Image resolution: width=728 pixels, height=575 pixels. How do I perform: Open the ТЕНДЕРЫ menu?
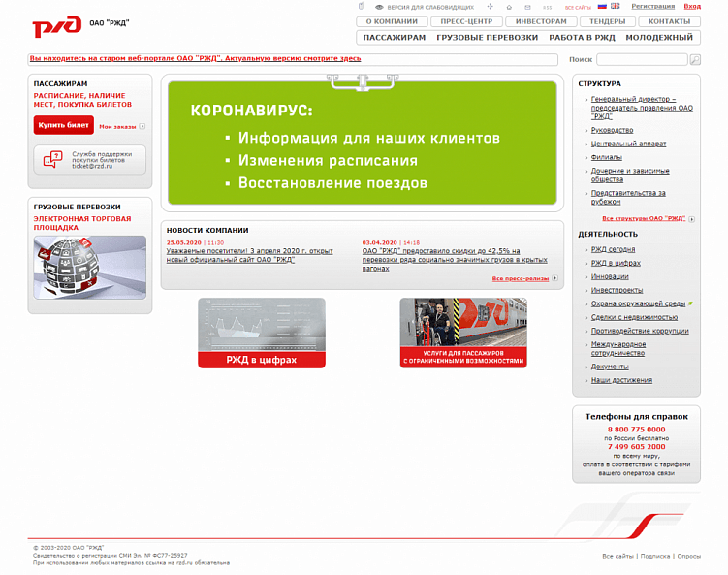coord(607,21)
